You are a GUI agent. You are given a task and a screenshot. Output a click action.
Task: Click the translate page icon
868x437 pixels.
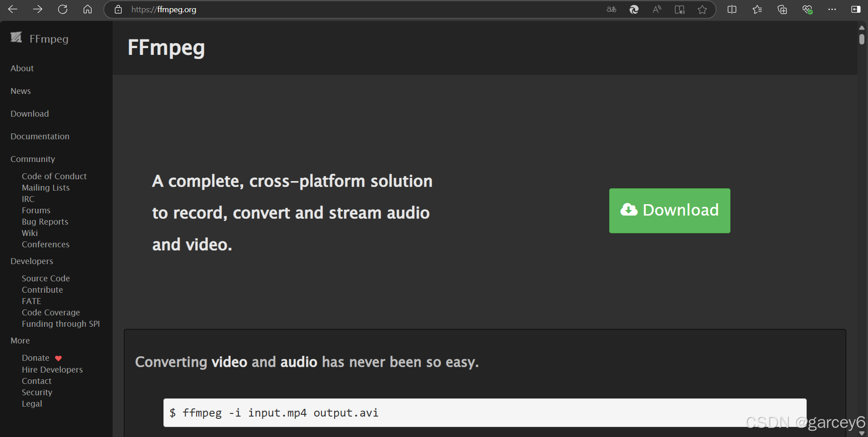pos(612,10)
